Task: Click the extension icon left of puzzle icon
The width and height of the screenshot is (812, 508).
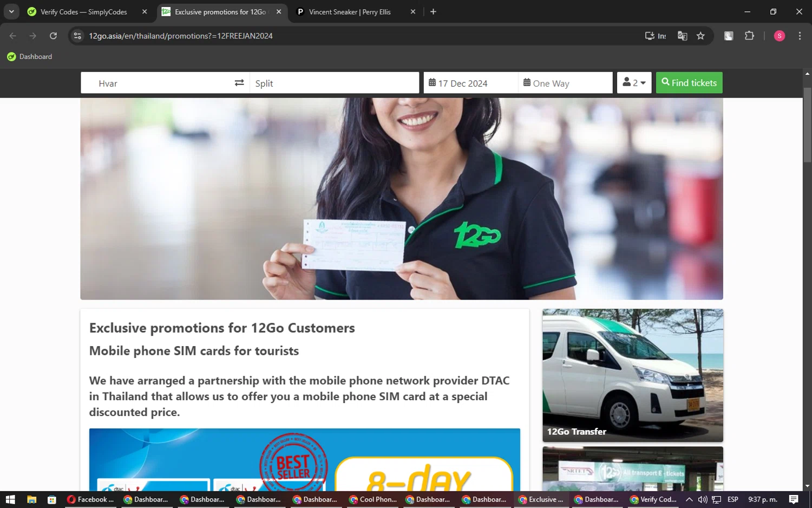Action: coord(729,36)
